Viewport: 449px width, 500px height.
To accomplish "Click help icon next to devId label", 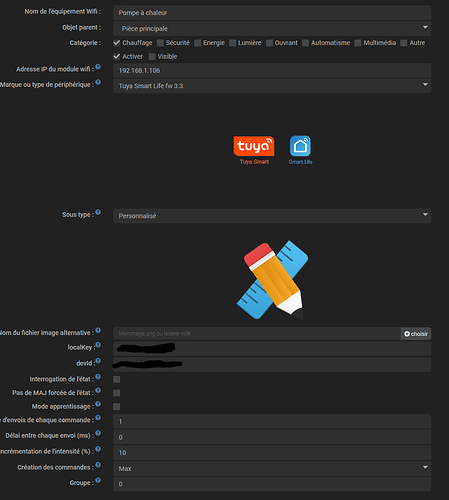I will click(98, 361).
